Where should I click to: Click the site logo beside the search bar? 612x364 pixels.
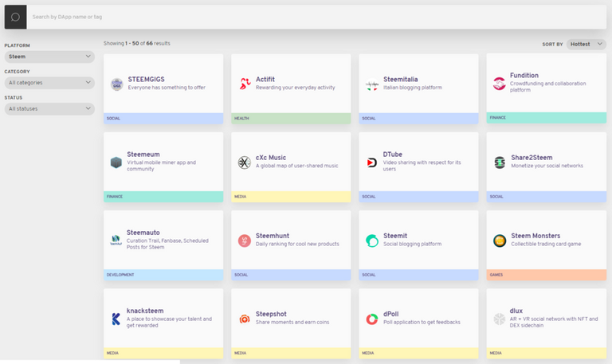click(x=15, y=17)
